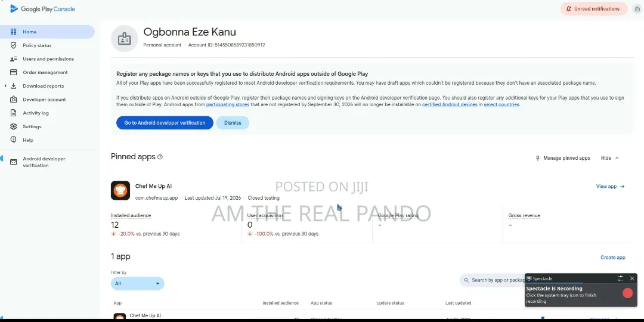Open Spectacle notification settings icon
This screenshot has height=322, width=644.
620,278
